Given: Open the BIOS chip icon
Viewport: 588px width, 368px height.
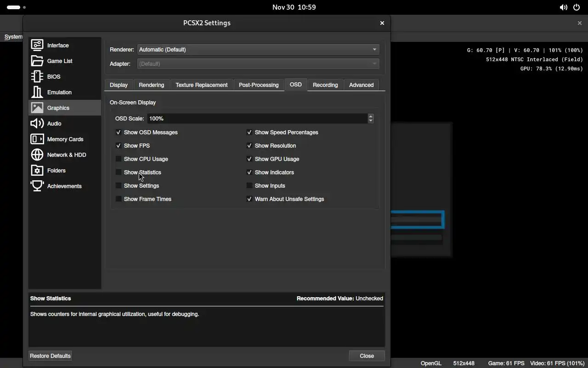Looking at the screenshot, I should pos(37,76).
